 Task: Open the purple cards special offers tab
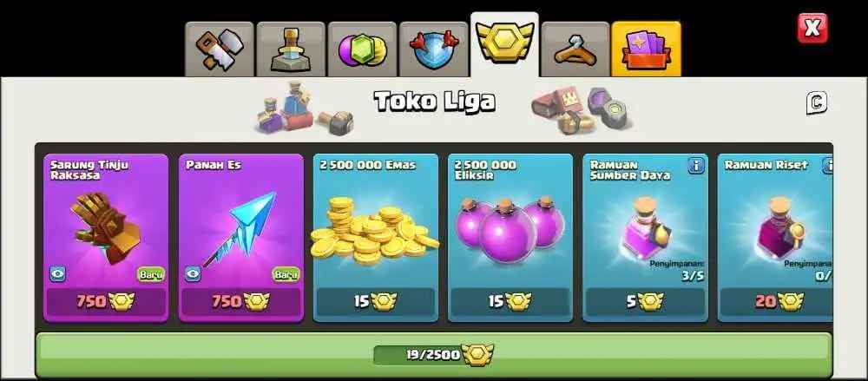coord(646,49)
